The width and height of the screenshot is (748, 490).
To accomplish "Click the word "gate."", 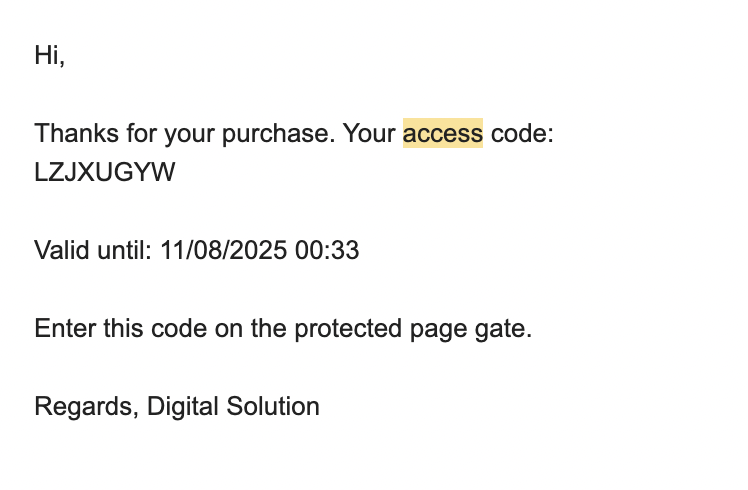I will (503, 330).
